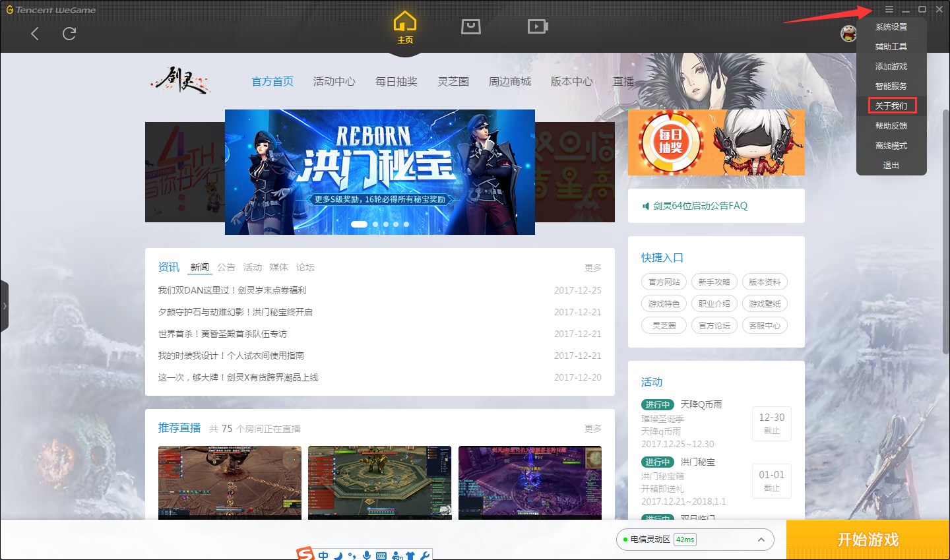Viewport: 950px width, 560px height.
Task: Open news 世界首杀！黄昏圣殿首杀队伍专访
Action: (222, 334)
